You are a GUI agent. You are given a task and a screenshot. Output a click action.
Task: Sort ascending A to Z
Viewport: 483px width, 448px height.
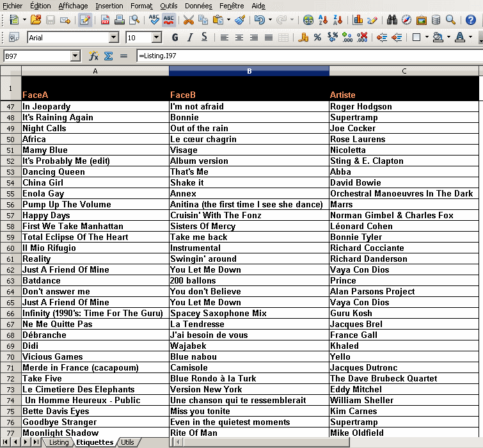pos(323,20)
